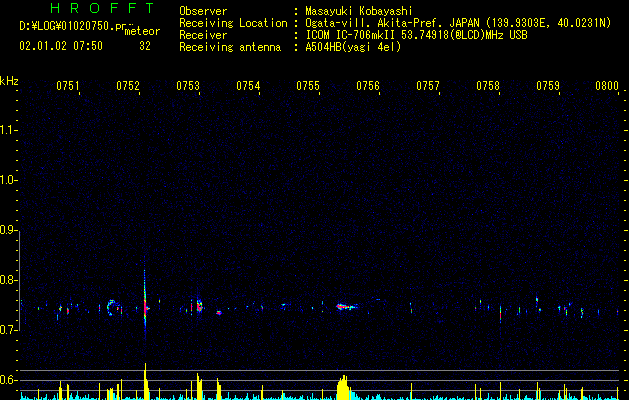
Task: Click the date 02.01.02 07:50
Action: (61, 46)
